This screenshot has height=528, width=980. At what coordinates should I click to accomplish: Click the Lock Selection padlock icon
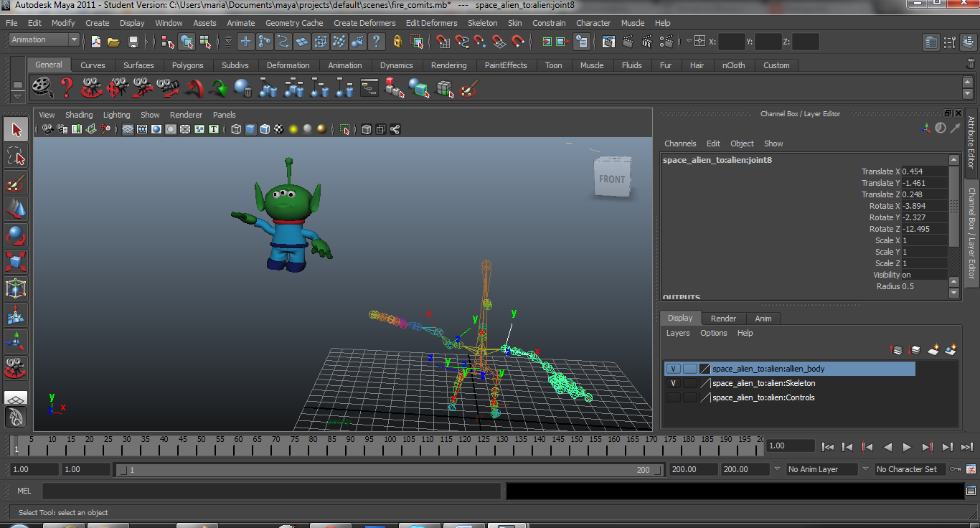397,42
